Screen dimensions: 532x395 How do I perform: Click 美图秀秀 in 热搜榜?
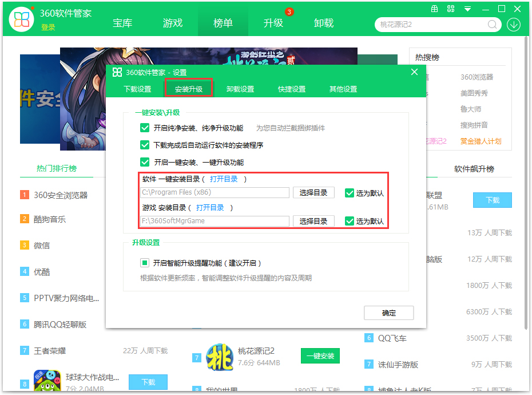point(474,93)
